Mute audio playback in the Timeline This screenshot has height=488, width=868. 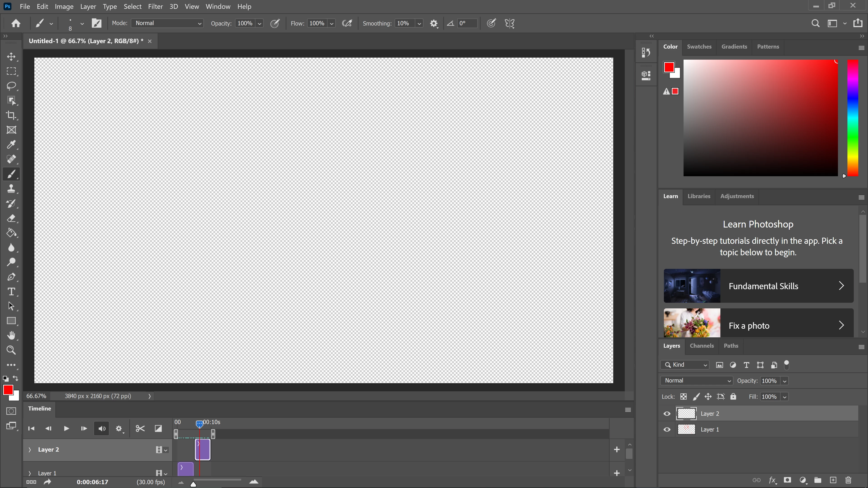pyautogui.click(x=102, y=429)
